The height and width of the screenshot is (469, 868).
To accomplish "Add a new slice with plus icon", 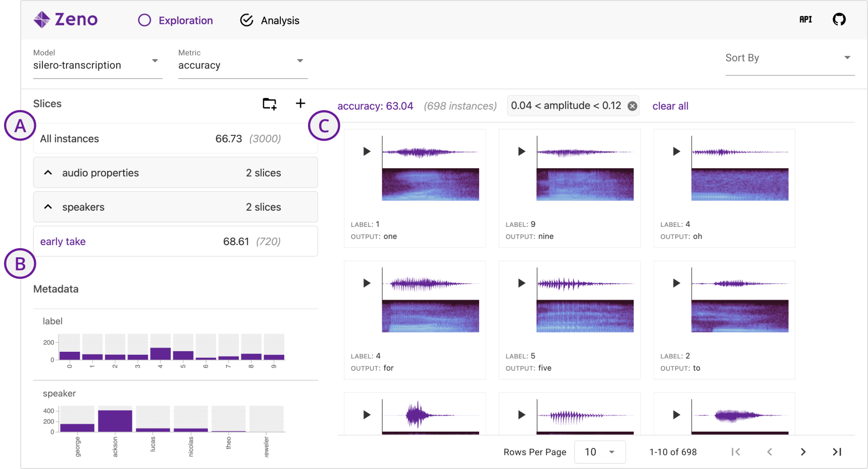I will tap(300, 104).
